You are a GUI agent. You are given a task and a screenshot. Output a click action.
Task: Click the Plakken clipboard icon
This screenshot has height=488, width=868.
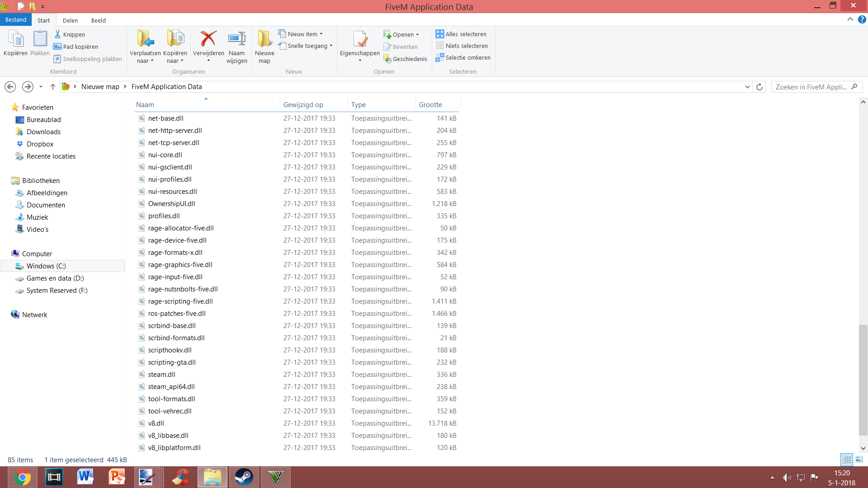pos(40,39)
